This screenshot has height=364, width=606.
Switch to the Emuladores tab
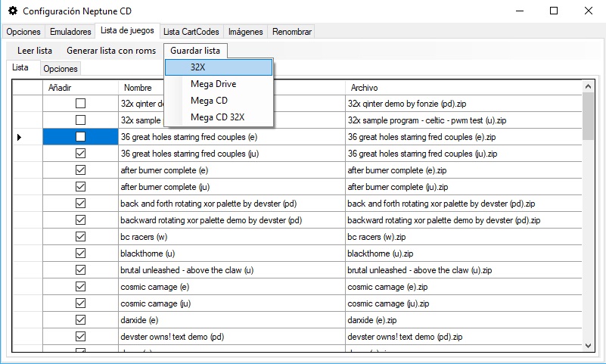click(x=70, y=32)
